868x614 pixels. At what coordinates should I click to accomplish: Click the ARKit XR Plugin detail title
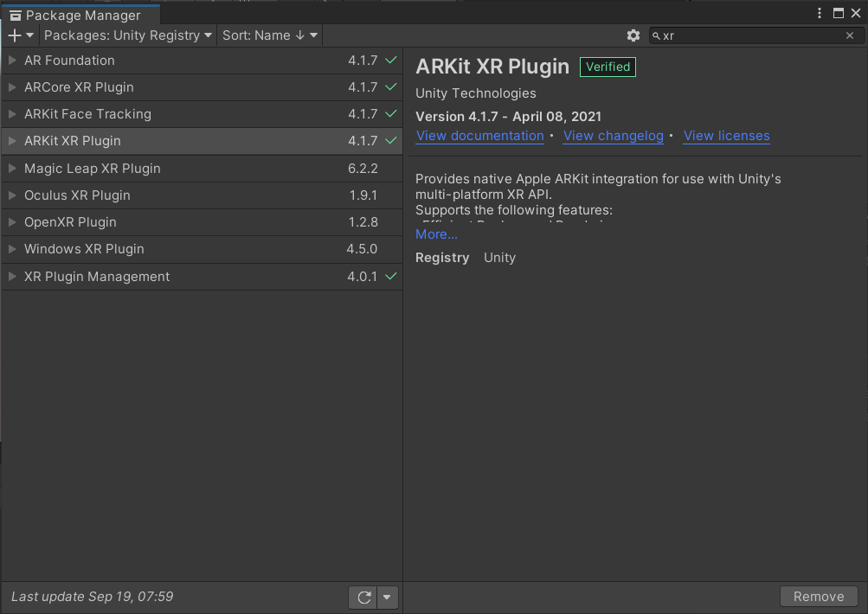click(492, 67)
